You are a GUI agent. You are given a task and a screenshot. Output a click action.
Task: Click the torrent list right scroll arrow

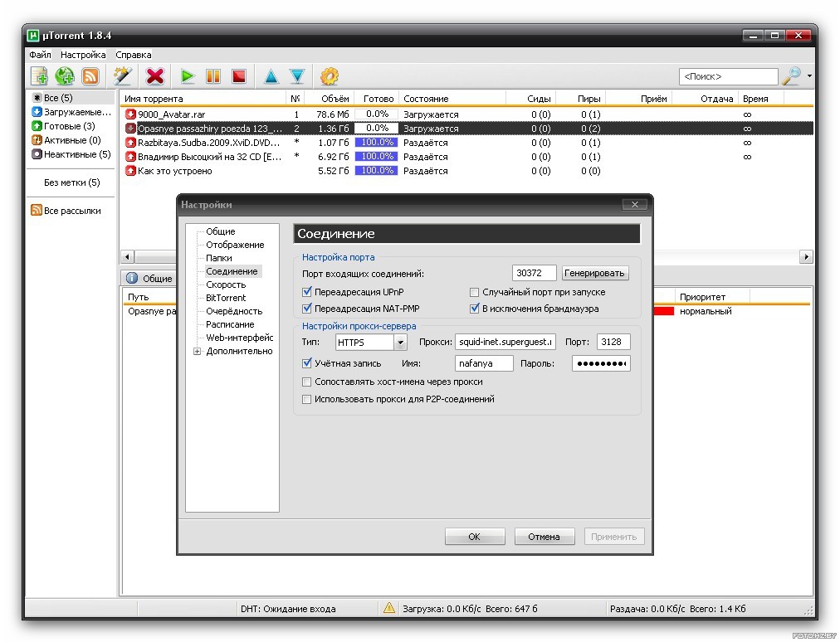click(806, 256)
